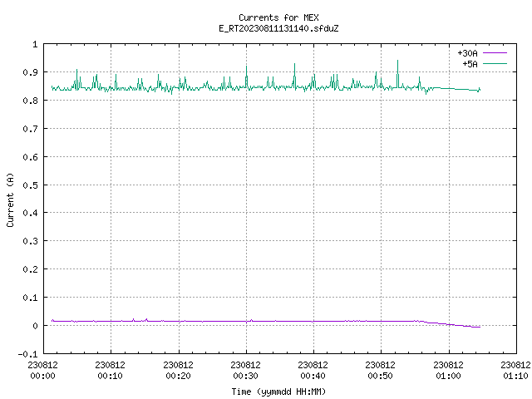Click the y-axis tick label '0.4'

30,213
